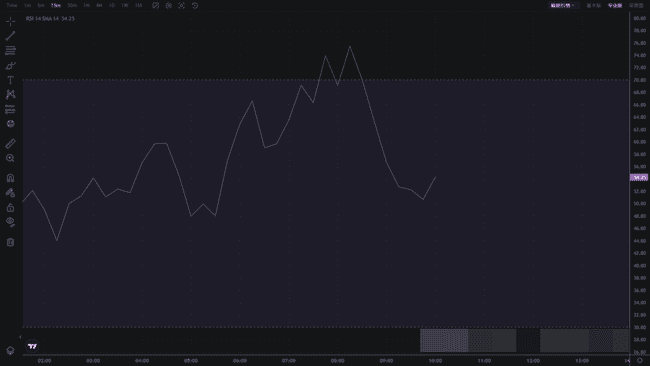Viewport: 650px width, 366px height.
Task: Switch to the 30m timeframe
Action: (72, 5)
